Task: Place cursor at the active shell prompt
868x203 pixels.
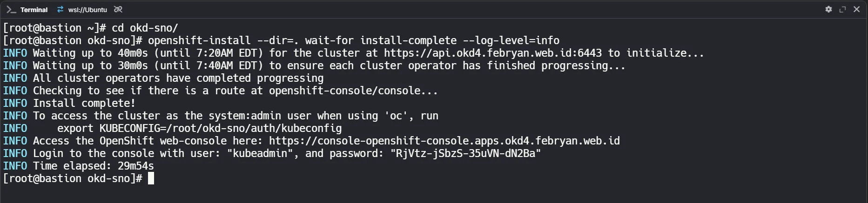Action: click(x=151, y=178)
